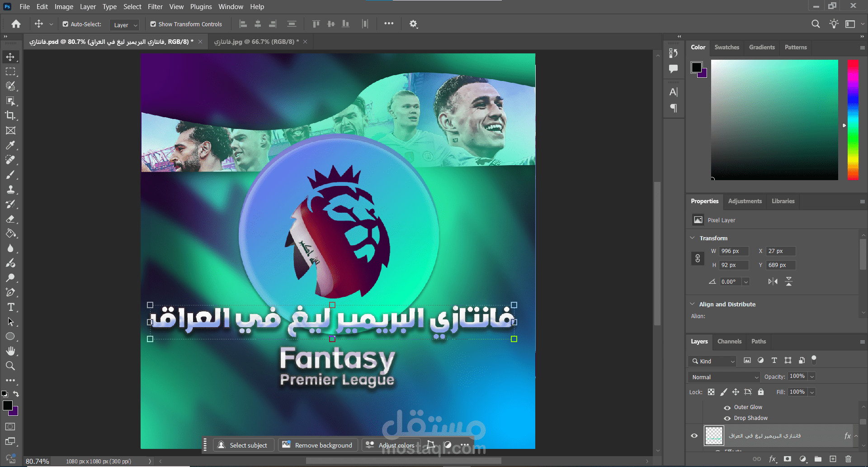The height and width of the screenshot is (467, 868).
Task: Select the Clone Stamp tool
Action: [x=10, y=190]
